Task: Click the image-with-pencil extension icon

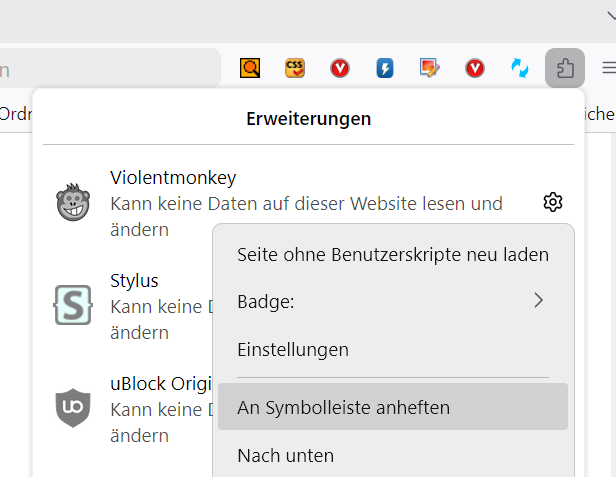Action: point(430,68)
